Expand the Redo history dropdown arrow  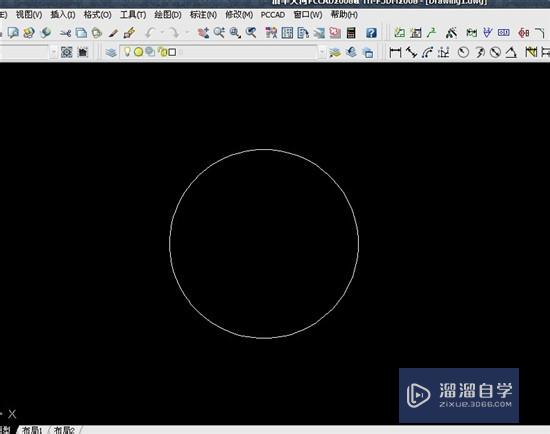[187, 33]
